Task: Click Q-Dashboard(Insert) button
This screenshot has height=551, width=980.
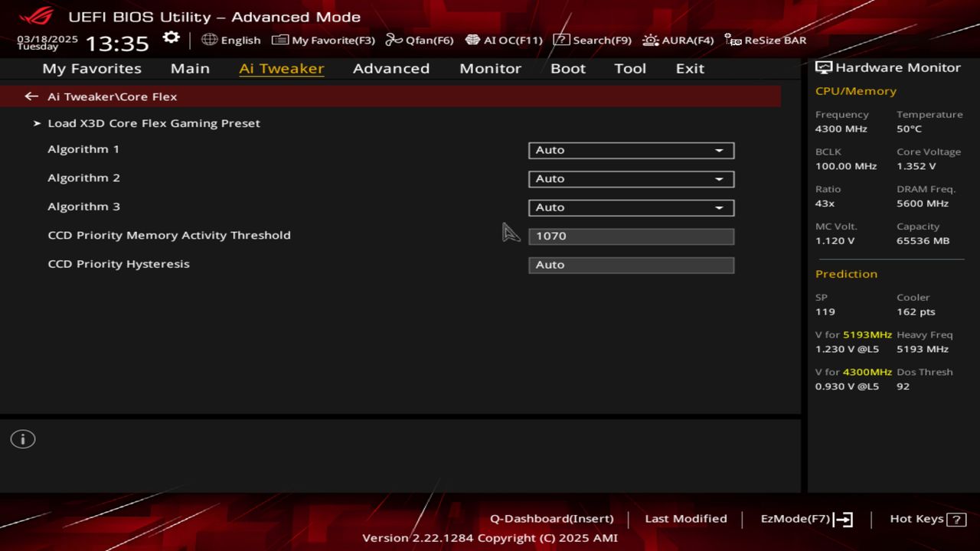Action: click(x=551, y=519)
